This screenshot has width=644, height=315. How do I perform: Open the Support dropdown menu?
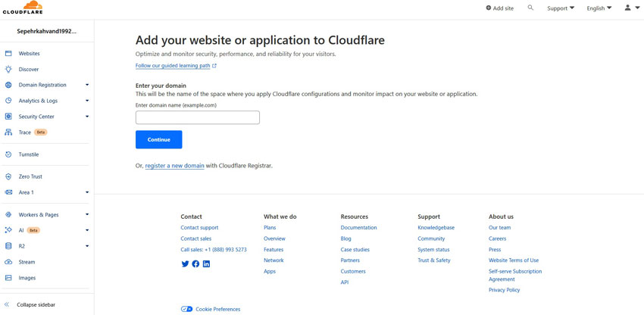[561, 8]
